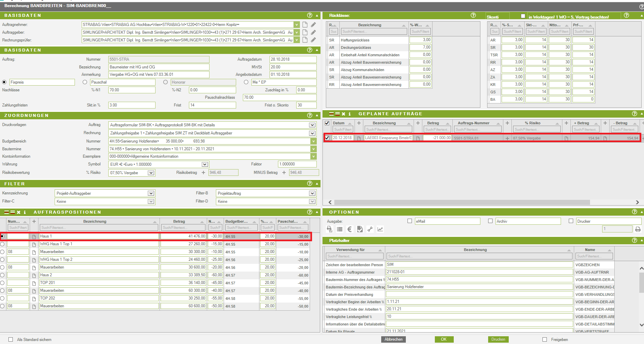Click the X delete icon in Geplante Aufträge header
644x344 pixels.
[x=343, y=114]
